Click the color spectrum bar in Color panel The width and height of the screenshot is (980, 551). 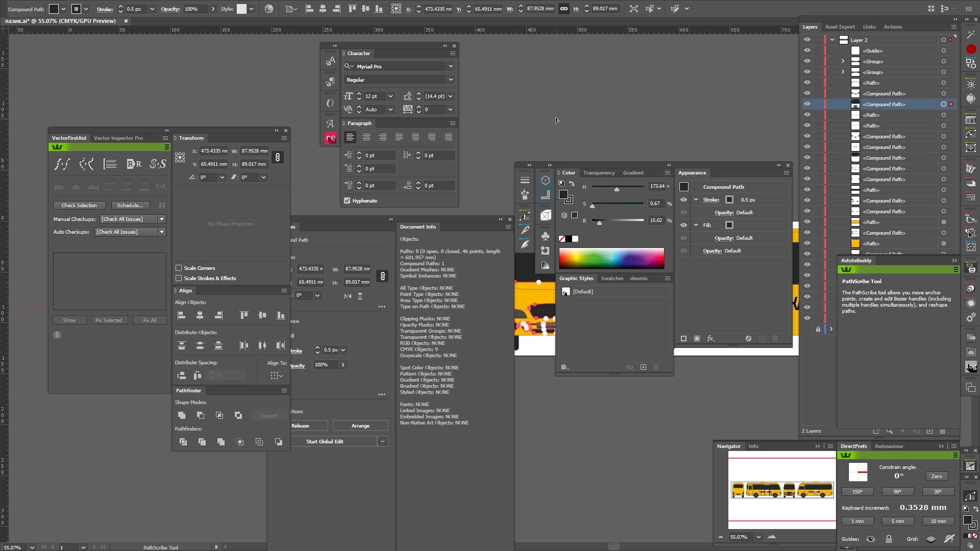point(611,258)
